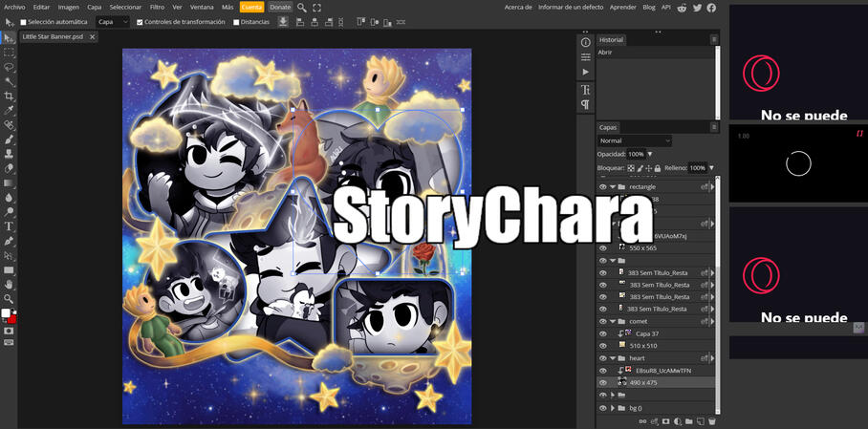Click the delete layer trash icon
Viewport: 868px width, 429px height.
coord(712,420)
